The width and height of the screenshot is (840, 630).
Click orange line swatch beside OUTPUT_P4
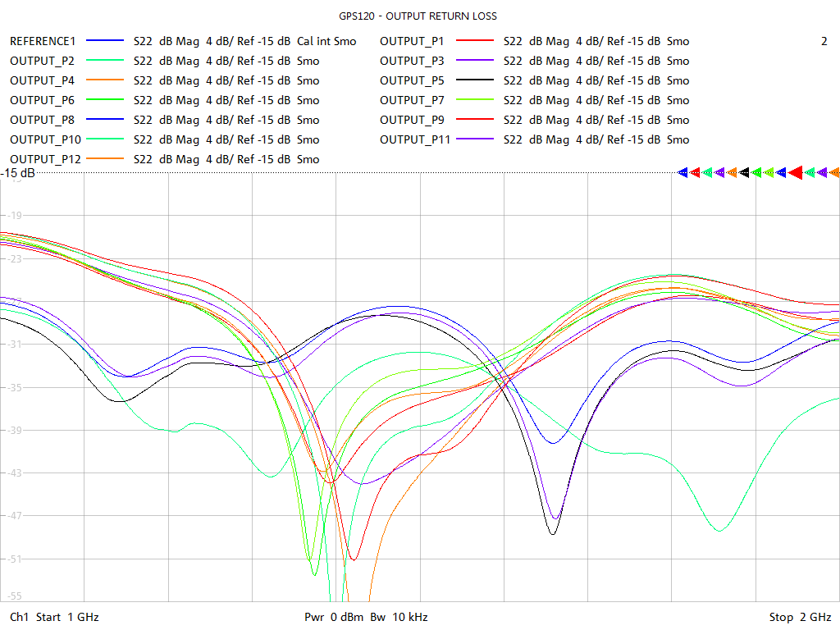[x=103, y=80]
